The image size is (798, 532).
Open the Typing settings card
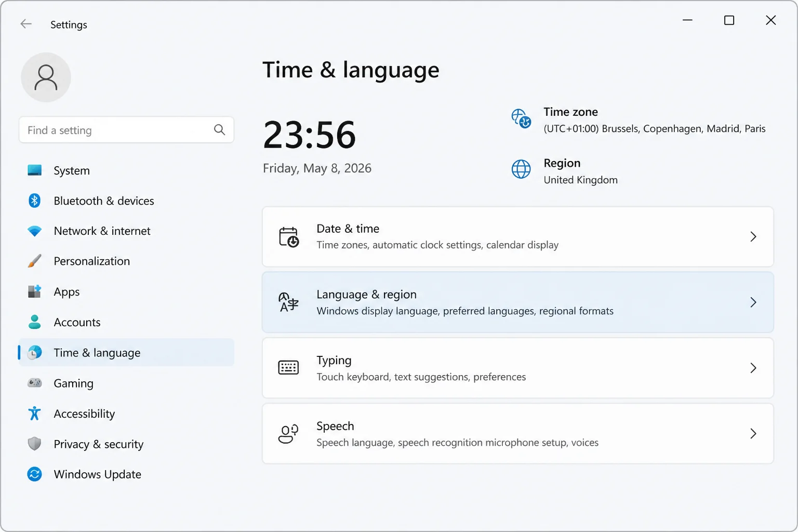pos(518,368)
